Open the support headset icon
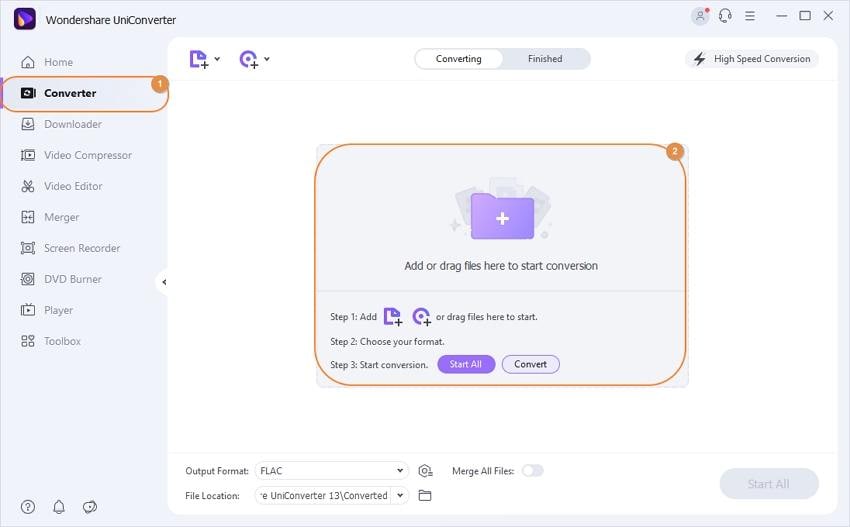850x527 pixels. tap(725, 16)
